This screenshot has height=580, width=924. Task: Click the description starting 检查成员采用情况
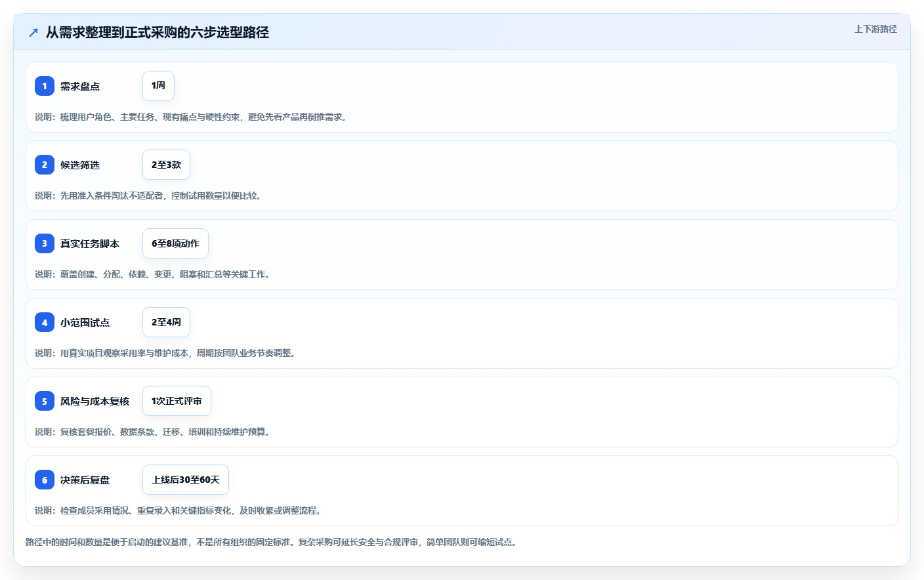click(x=178, y=510)
